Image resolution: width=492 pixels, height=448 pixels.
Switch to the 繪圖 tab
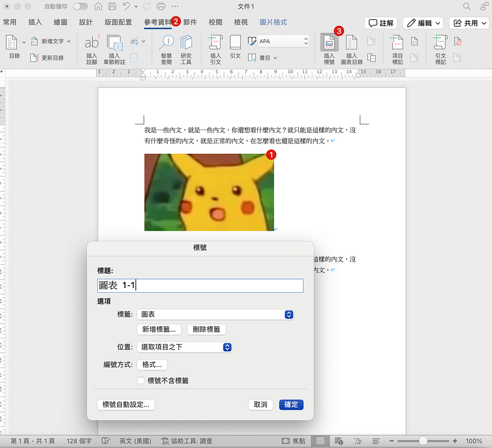(x=60, y=22)
